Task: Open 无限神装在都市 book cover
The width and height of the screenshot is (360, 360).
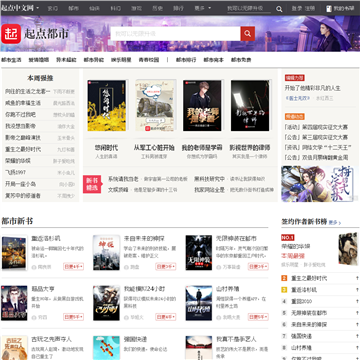Action: [199, 253]
